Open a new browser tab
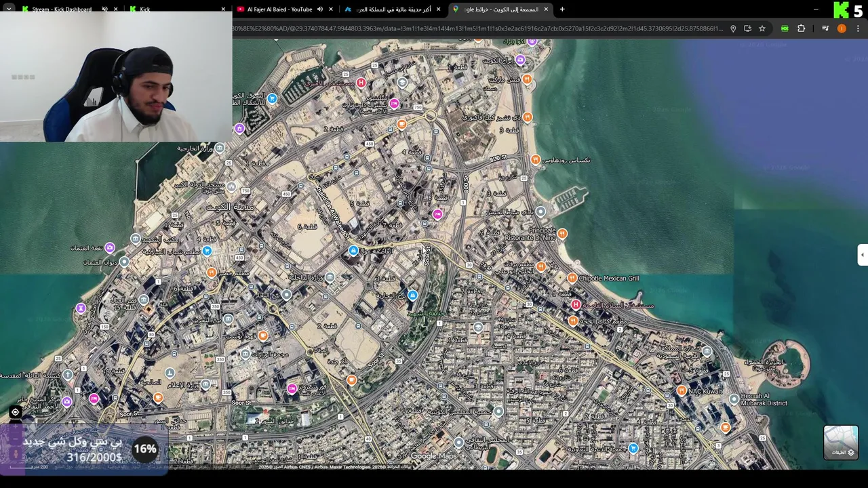Viewport: 868px width, 488px height. [562, 9]
